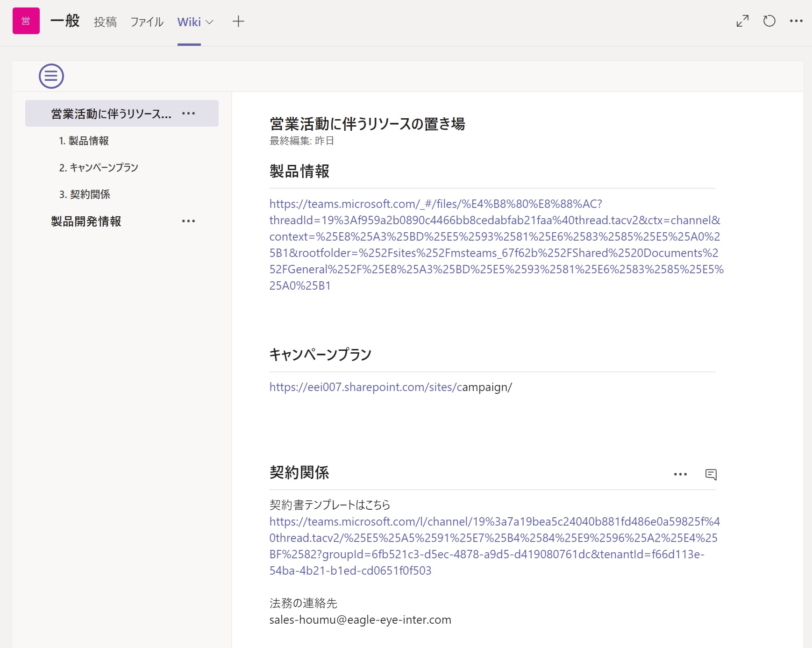Open section conversation for 契約関係
The height and width of the screenshot is (648, 812).
711,475
